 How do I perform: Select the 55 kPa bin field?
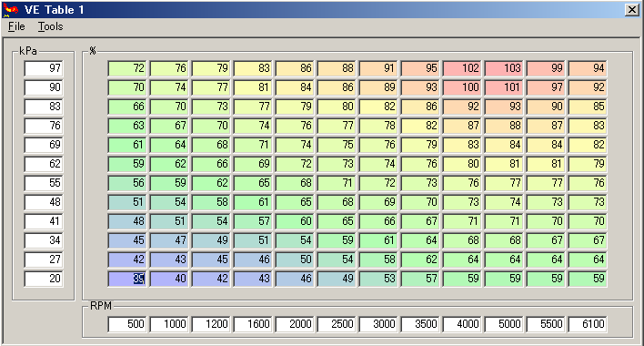click(x=44, y=183)
